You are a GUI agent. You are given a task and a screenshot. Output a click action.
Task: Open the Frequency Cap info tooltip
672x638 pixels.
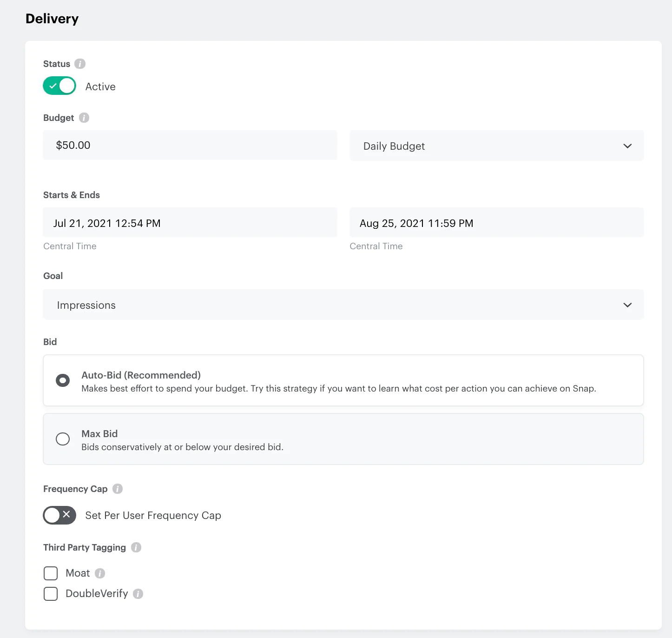pos(118,489)
